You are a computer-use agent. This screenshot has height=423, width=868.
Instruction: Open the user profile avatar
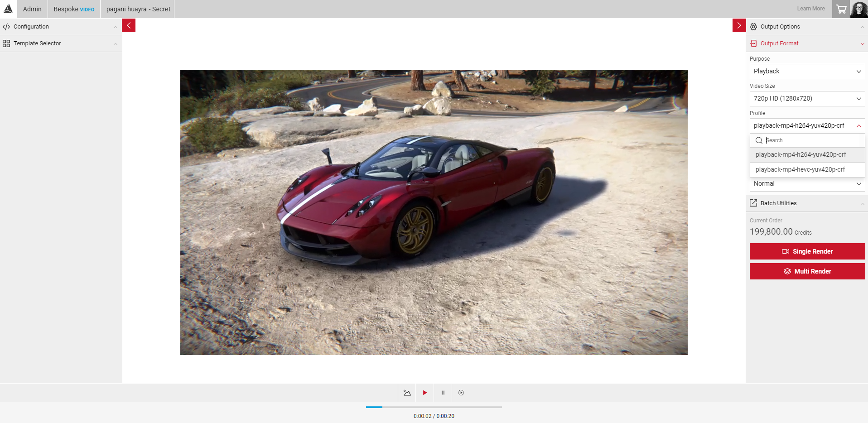coord(859,9)
